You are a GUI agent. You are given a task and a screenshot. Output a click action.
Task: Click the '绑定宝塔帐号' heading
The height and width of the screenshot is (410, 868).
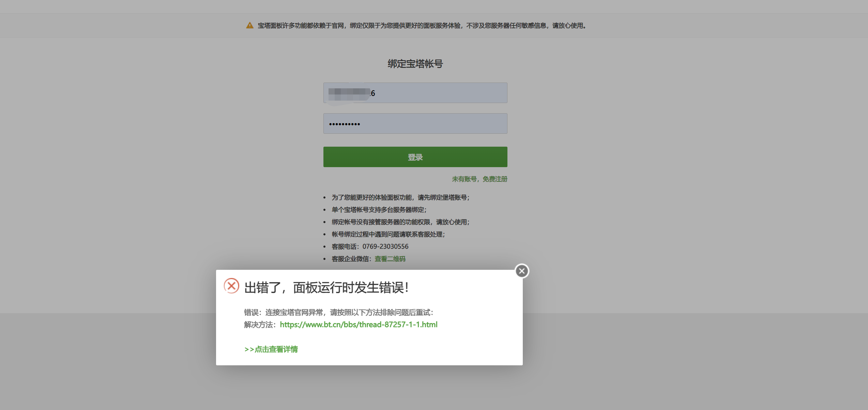[415, 64]
